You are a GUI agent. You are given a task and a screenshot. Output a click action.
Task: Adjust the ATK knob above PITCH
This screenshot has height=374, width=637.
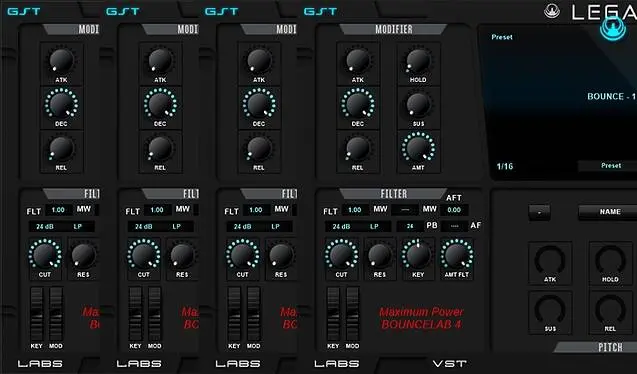tap(550, 260)
